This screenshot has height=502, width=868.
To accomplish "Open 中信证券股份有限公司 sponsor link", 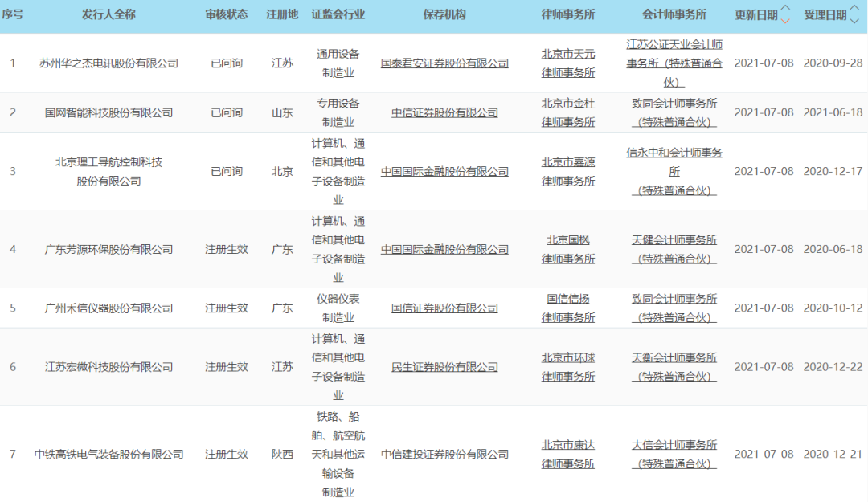I will pyautogui.click(x=444, y=112).
